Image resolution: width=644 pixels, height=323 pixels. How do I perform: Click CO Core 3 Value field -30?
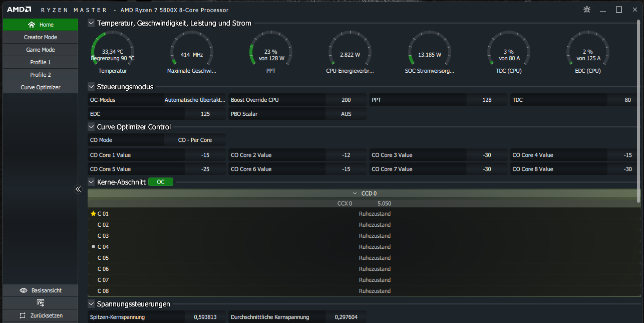coord(487,155)
